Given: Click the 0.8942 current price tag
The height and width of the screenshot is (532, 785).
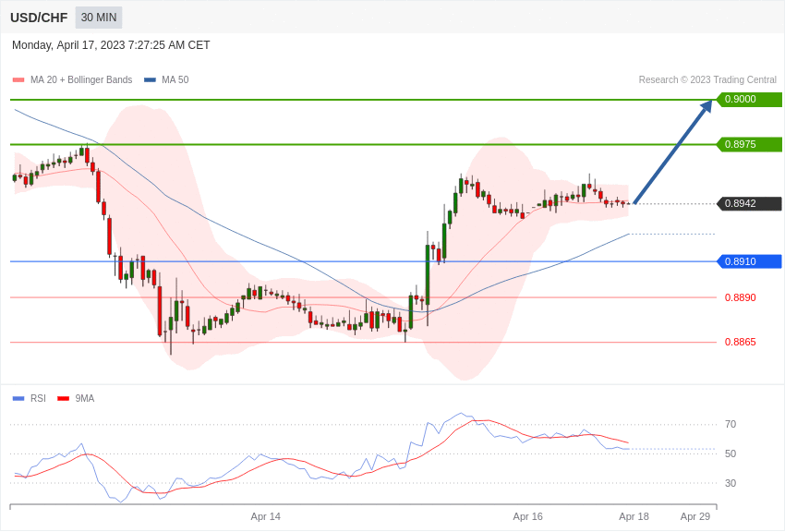Looking at the screenshot, I should 749,204.
